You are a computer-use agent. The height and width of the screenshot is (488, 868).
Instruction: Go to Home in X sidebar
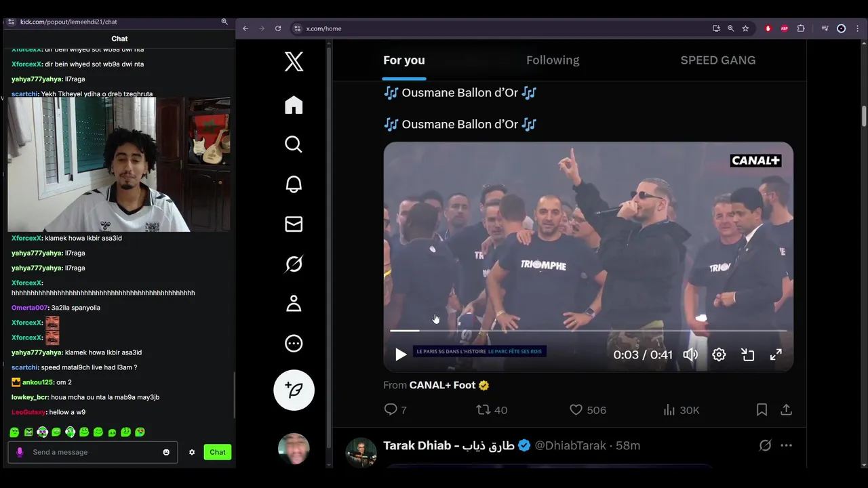294,105
